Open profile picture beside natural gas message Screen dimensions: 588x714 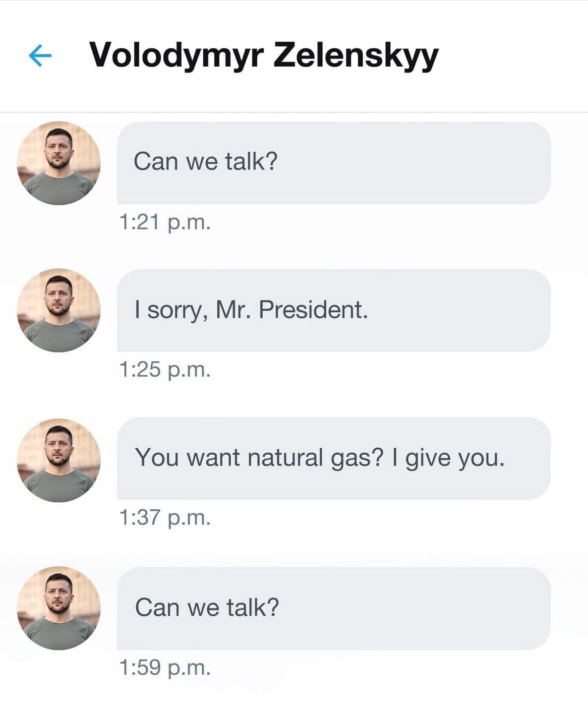(x=59, y=460)
